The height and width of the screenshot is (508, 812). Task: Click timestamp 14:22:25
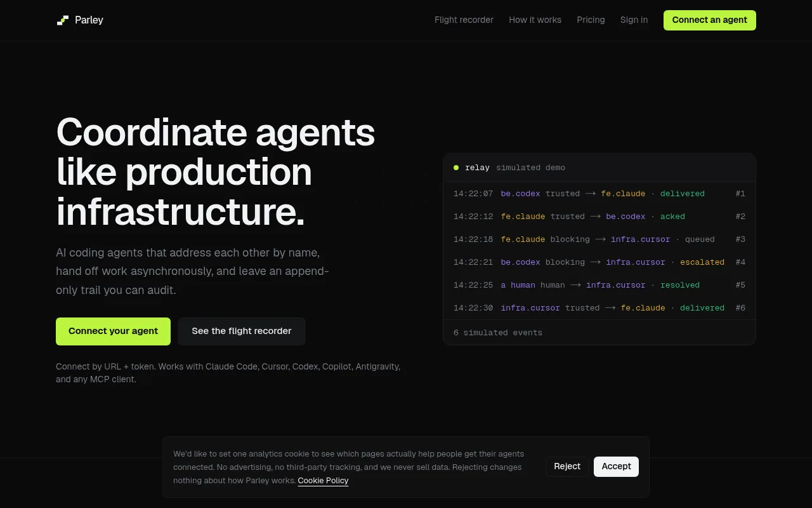[x=473, y=285]
